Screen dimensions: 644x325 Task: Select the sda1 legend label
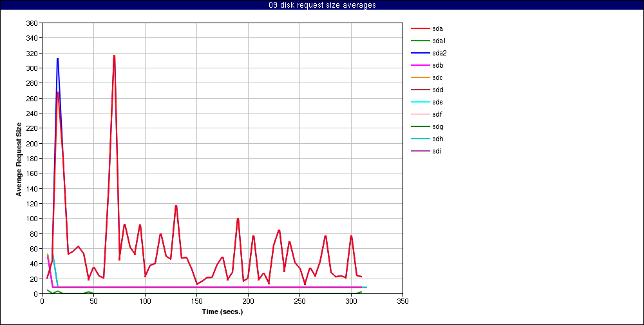pyautogui.click(x=439, y=41)
